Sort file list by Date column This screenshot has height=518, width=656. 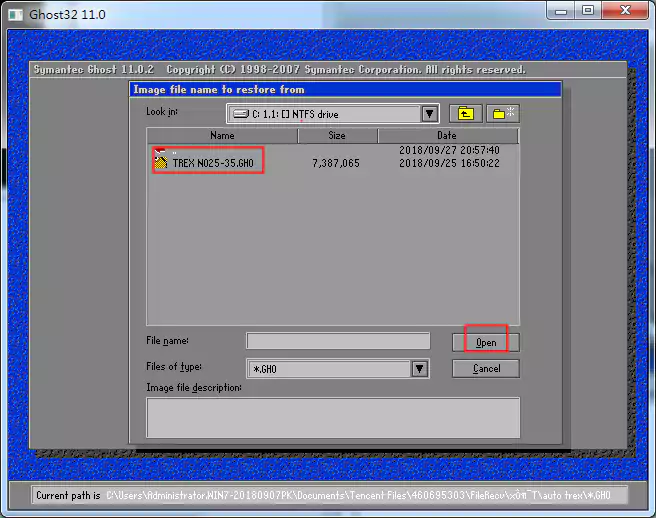click(447, 135)
